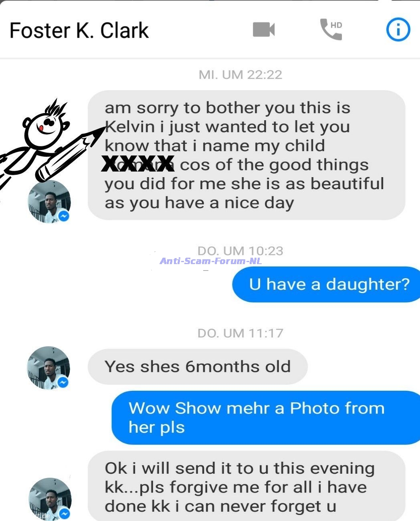Click the Anti-Scam-Forum-NL watermark
The height and width of the screenshot is (521, 420).
point(211,261)
